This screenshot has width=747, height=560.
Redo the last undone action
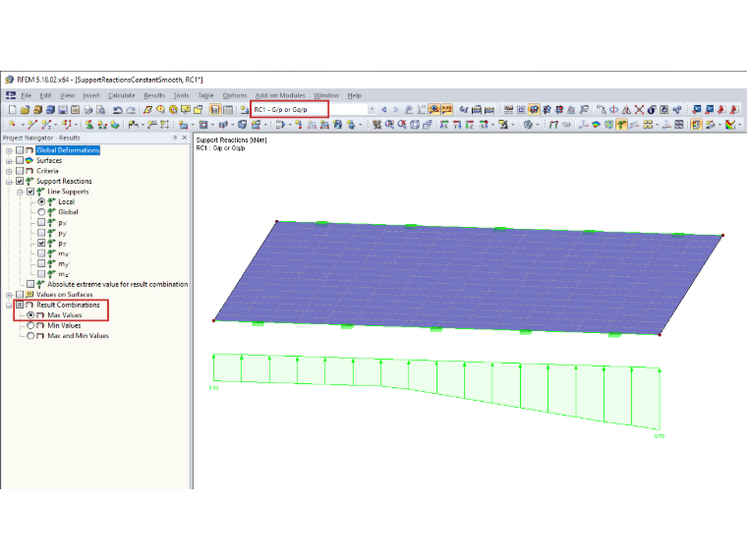[130, 110]
